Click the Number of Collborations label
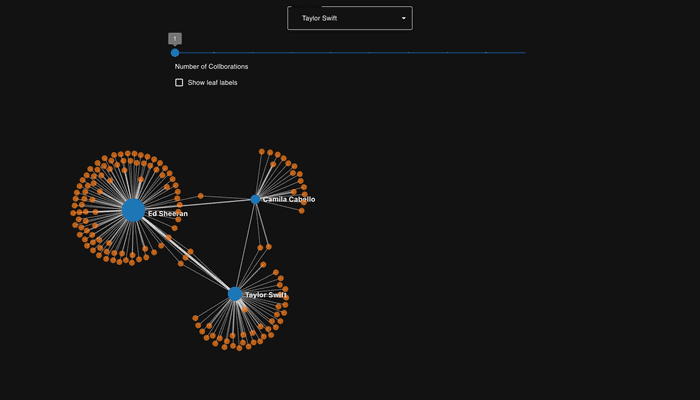 (211, 67)
